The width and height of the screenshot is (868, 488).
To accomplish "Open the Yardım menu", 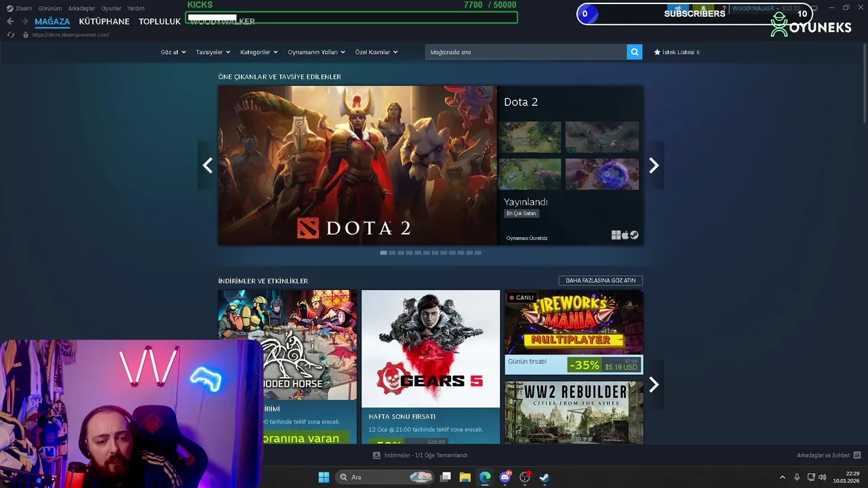I will (x=136, y=8).
